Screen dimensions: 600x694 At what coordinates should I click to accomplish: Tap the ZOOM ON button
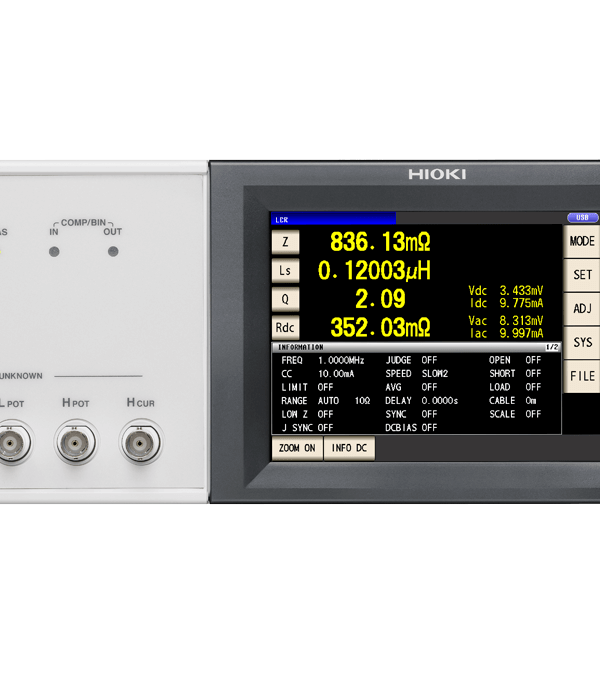click(297, 448)
